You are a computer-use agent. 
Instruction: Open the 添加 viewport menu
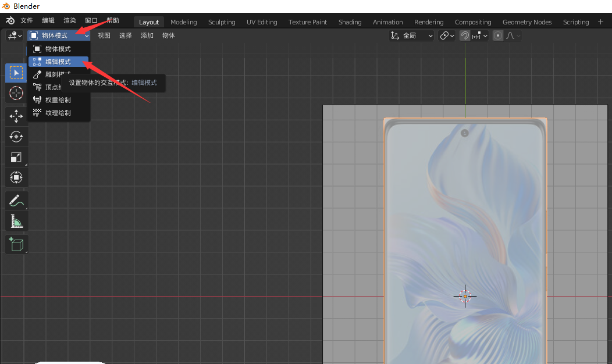click(x=147, y=36)
